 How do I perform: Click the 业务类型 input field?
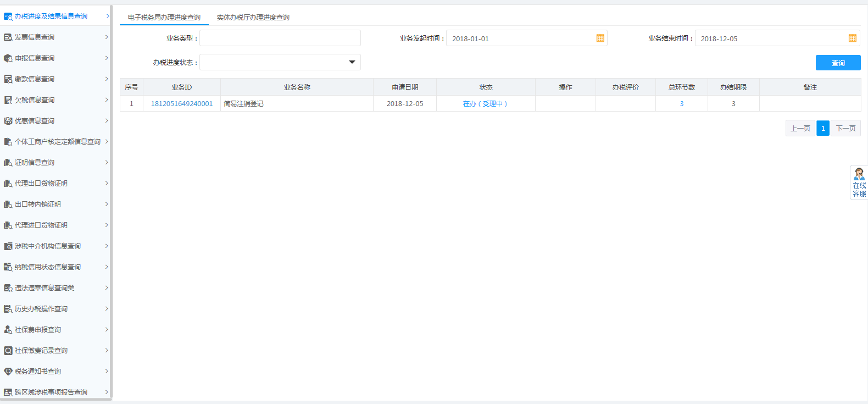(x=280, y=38)
